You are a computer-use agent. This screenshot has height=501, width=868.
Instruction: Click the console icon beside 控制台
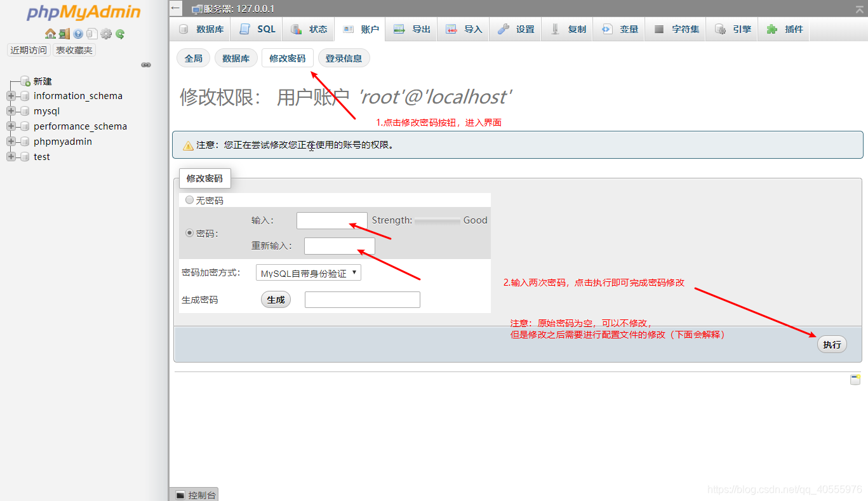click(x=180, y=495)
